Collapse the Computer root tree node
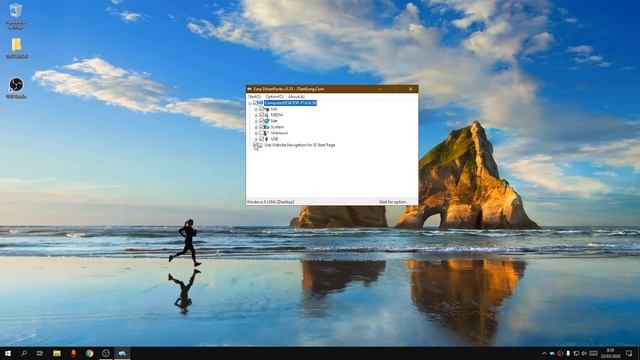Screen dimensions: 640x360 point(249,103)
